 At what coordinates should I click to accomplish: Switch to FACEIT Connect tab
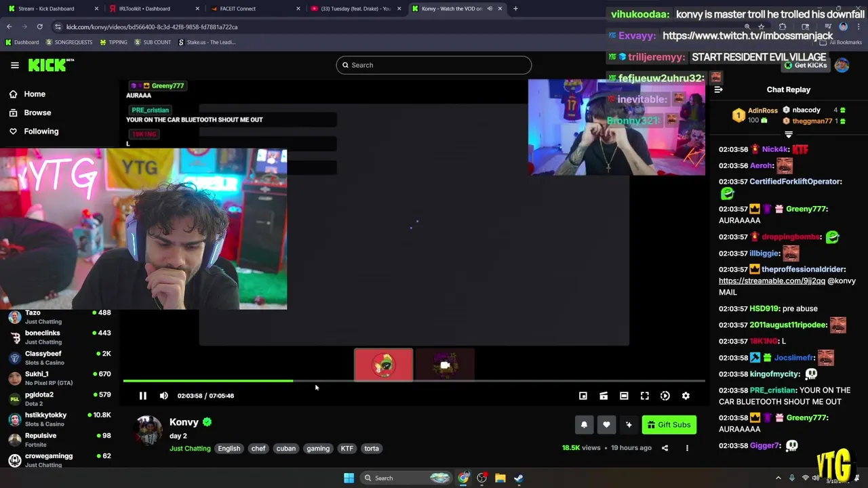tap(254, 9)
